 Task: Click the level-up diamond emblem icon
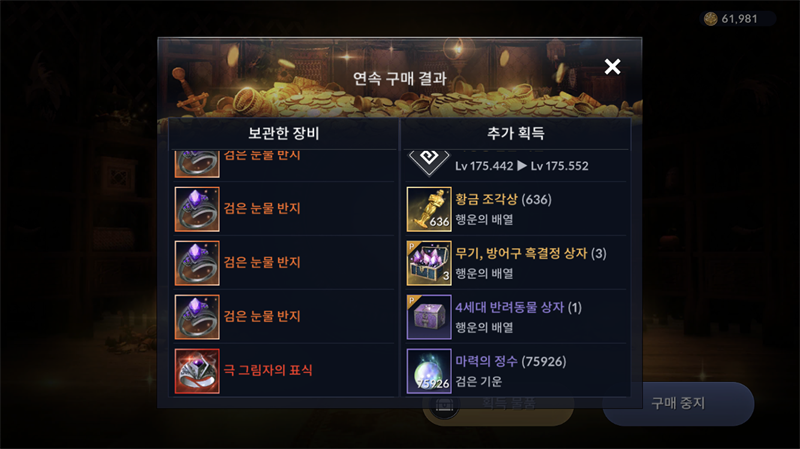pos(429,162)
